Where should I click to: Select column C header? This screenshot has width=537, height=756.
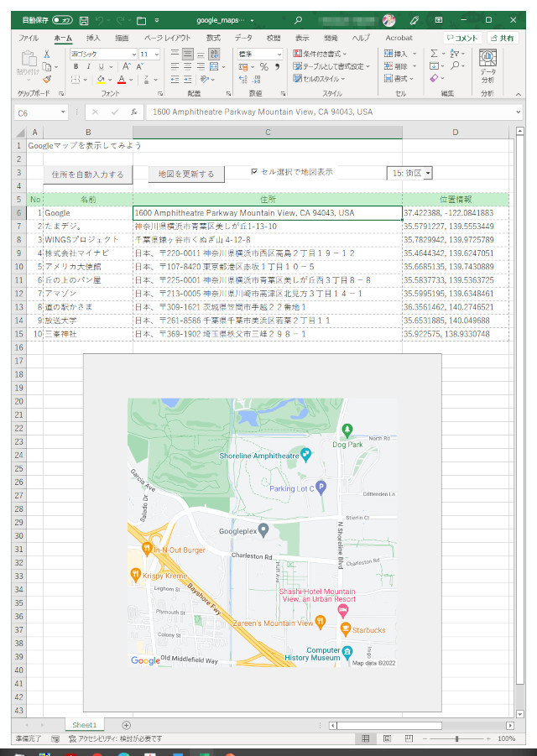pos(268,132)
